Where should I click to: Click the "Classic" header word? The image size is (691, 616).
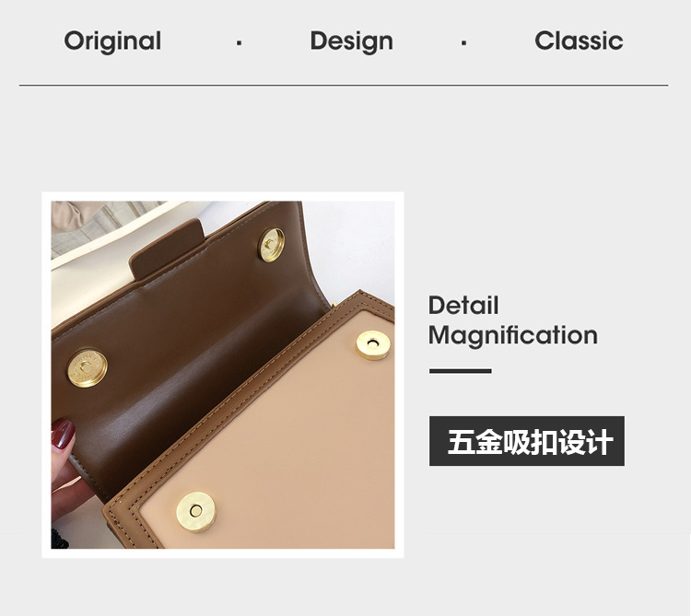pos(579,41)
